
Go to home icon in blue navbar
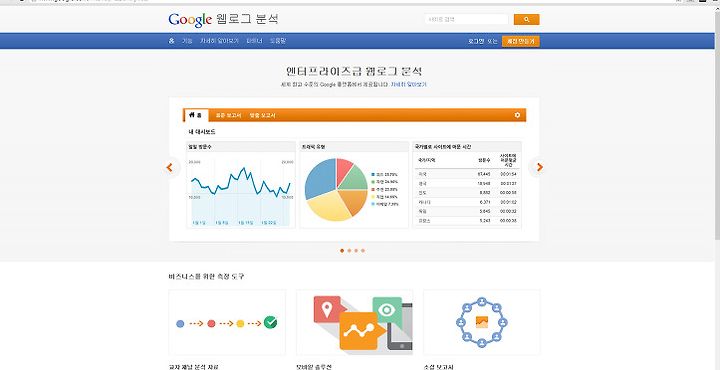click(x=172, y=41)
